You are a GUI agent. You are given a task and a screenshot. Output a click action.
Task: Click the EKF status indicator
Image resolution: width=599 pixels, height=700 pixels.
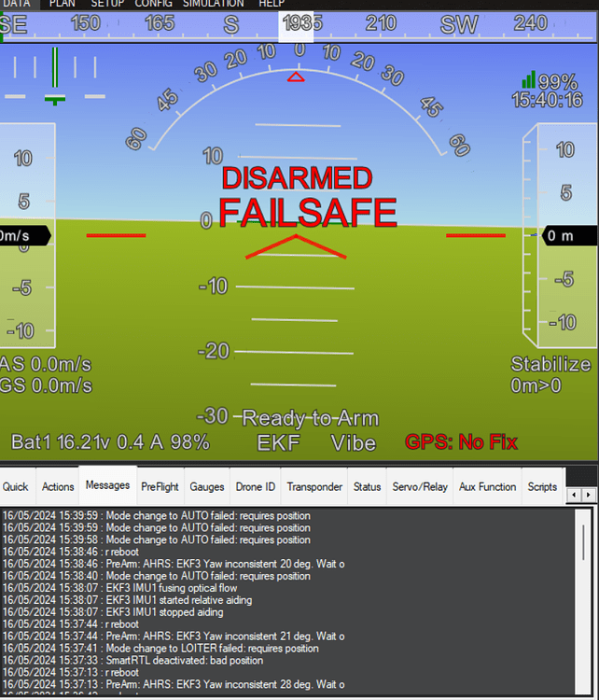[x=279, y=442]
